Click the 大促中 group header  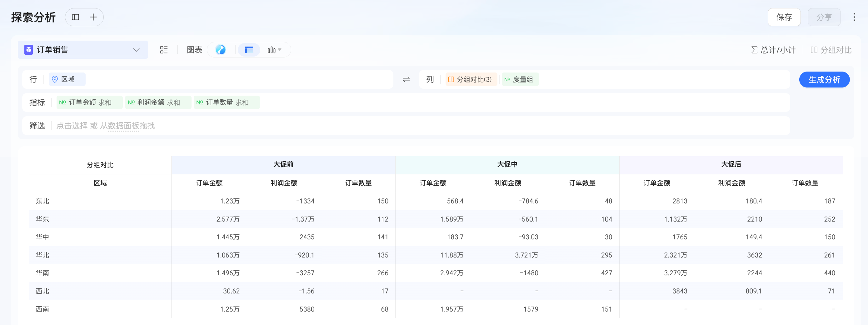point(507,164)
